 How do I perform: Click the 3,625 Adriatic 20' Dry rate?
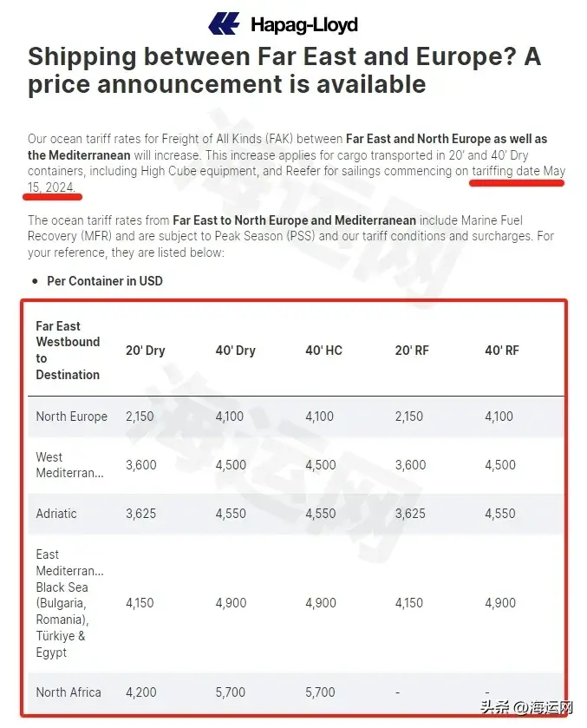[x=140, y=514]
